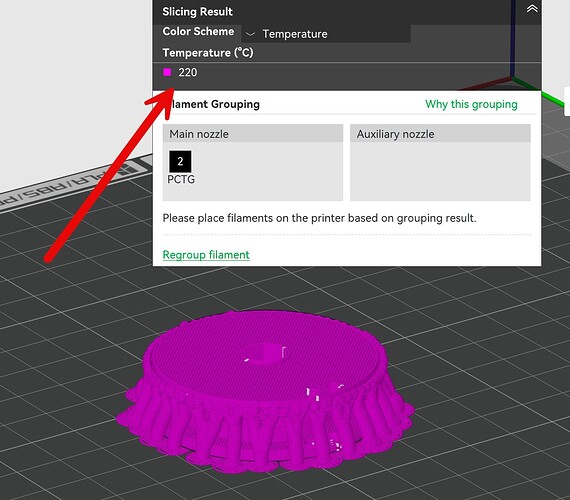This screenshot has height=500, width=570.
Task: Click the place filaments instruction text
Action: click(x=319, y=218)
